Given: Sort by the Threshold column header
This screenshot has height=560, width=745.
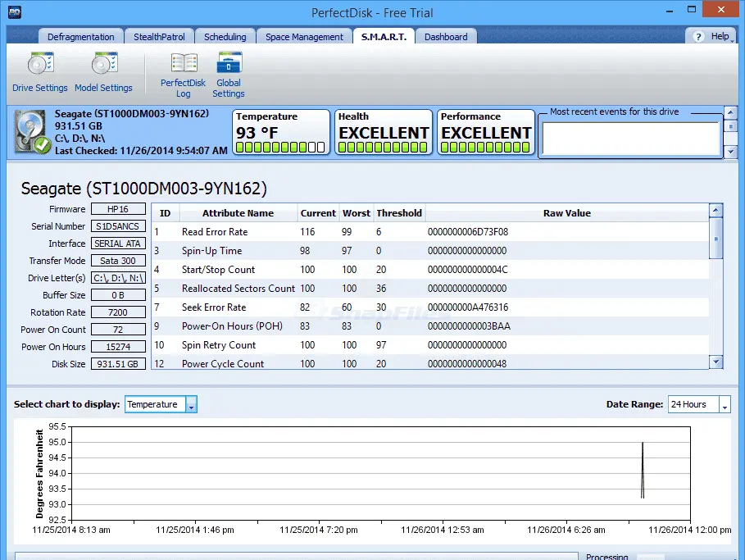Looking at the screenshot, I should (x=399, y=213).
